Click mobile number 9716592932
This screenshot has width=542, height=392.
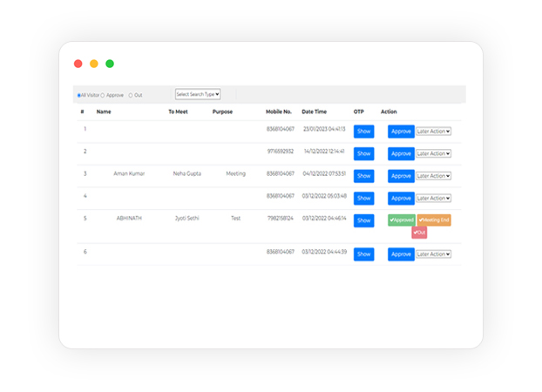[281, 151]
